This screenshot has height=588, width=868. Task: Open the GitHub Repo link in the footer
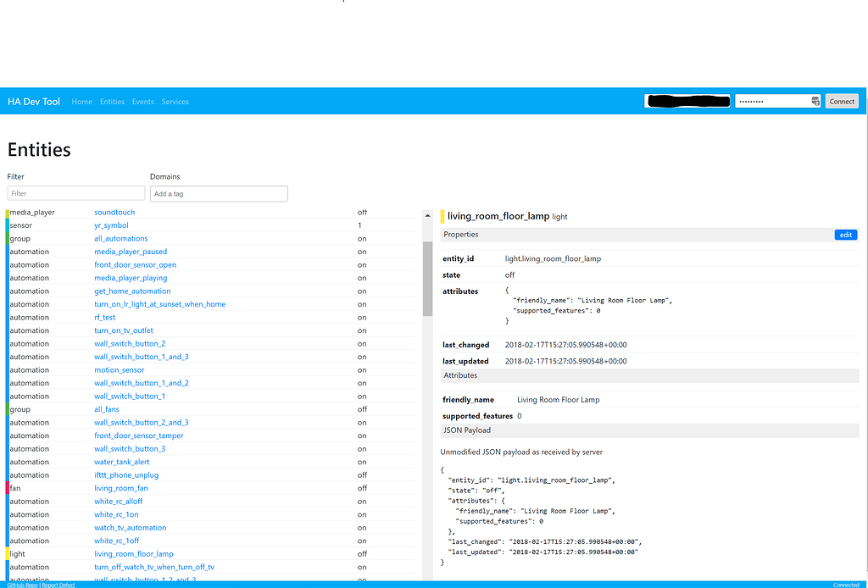(x=20, y=585)
